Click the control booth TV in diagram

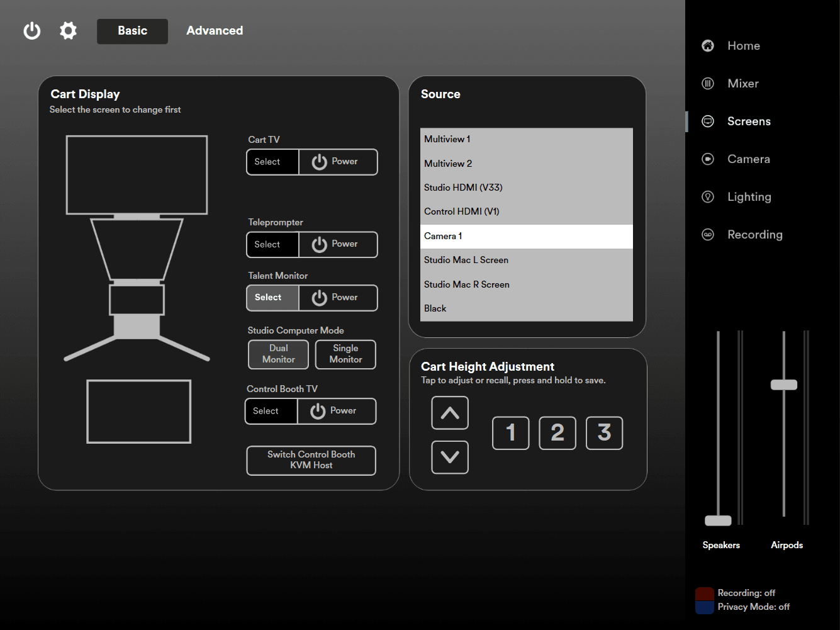coord(139,412)
